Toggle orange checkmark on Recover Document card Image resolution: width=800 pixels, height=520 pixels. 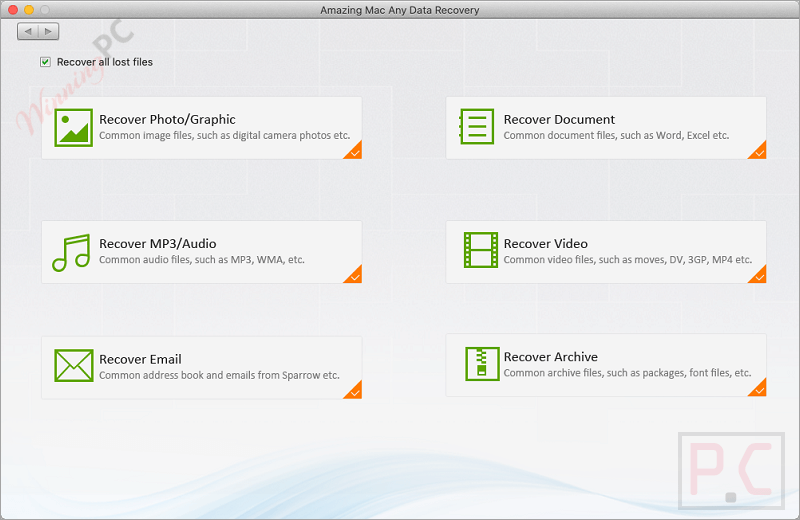pos(758,151)
